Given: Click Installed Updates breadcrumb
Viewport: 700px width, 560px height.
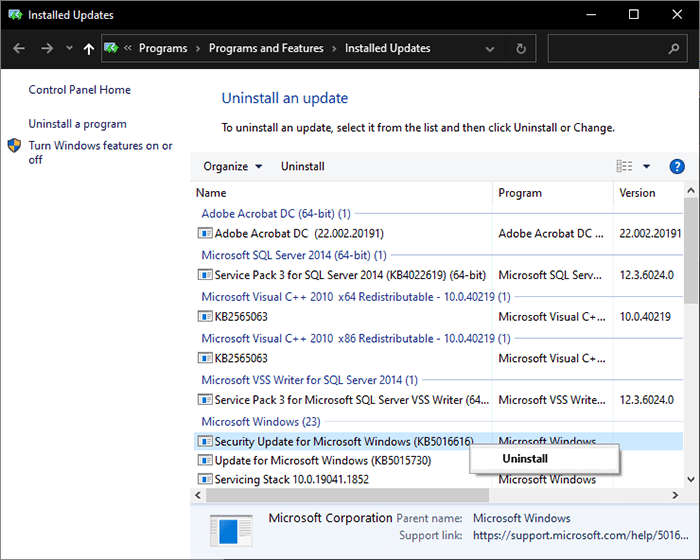Looking at the screenshot, I should point(388,48).
